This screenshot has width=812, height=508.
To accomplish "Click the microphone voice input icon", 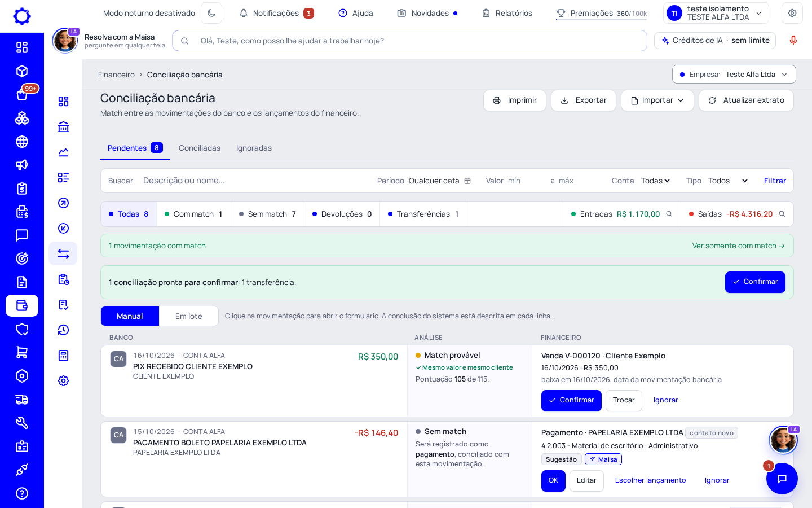I will point(793,41).
